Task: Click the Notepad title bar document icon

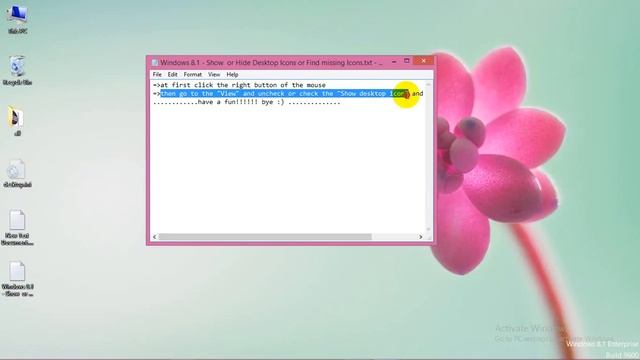Action: [155, 62]
